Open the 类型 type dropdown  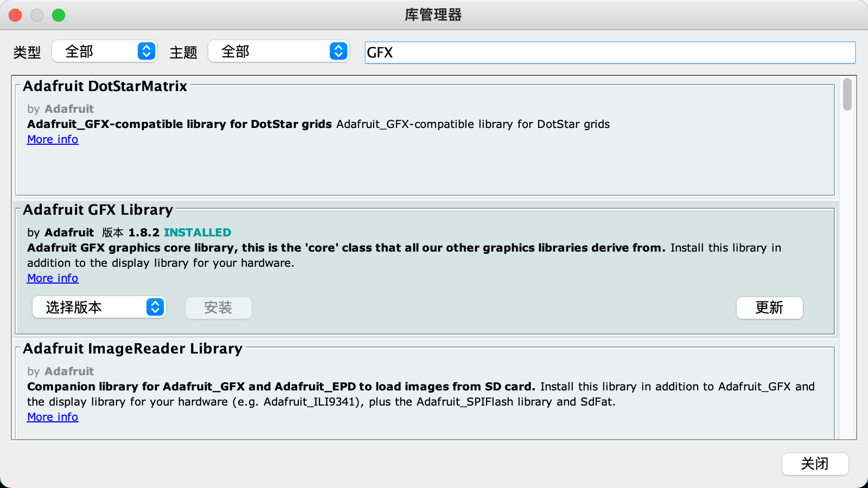tap(104, 52)
